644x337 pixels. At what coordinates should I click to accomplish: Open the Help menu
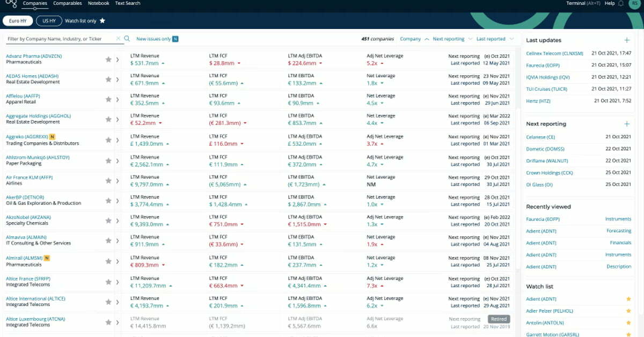[x=610, y=3]
